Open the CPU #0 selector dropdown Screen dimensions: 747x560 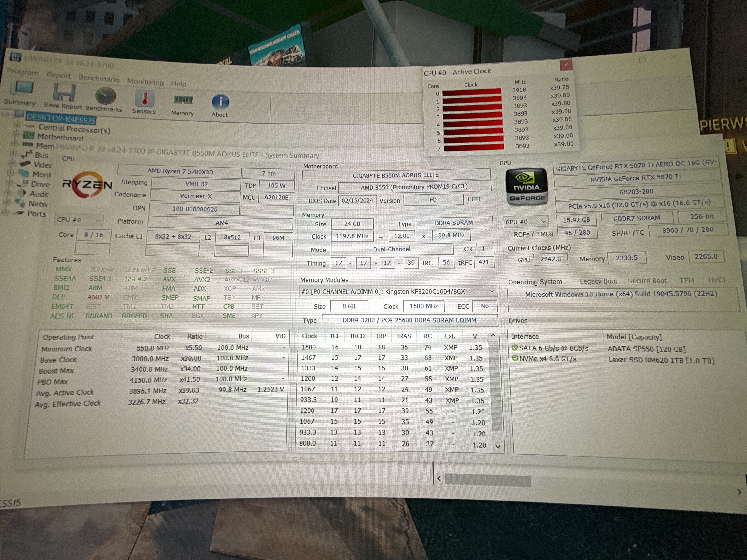78,220
